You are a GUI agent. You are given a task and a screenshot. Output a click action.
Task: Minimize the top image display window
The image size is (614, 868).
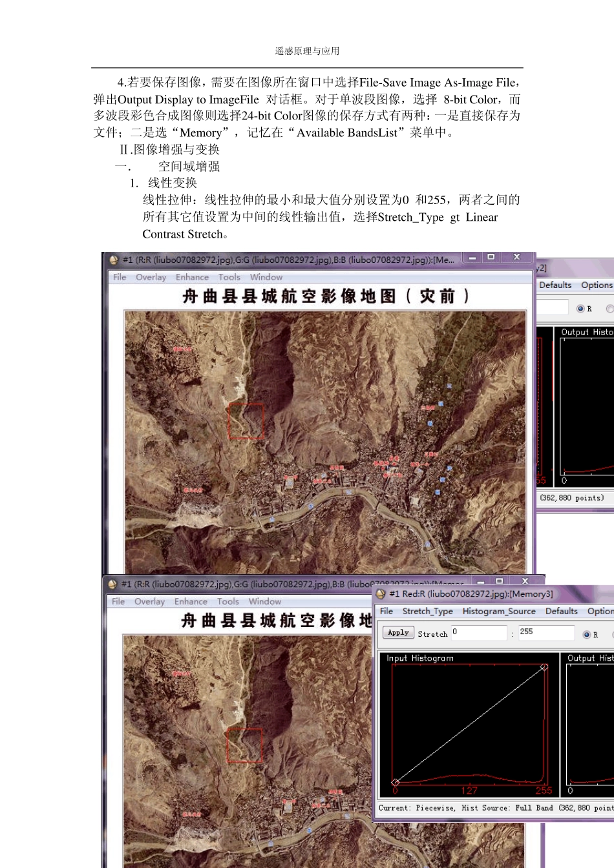click(472, 257)
